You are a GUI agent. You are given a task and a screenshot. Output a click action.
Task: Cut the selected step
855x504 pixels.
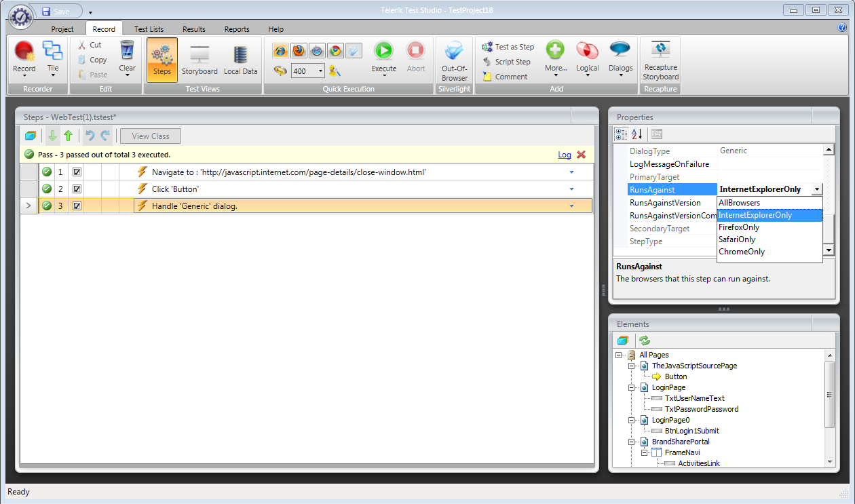tap(90, 45)
